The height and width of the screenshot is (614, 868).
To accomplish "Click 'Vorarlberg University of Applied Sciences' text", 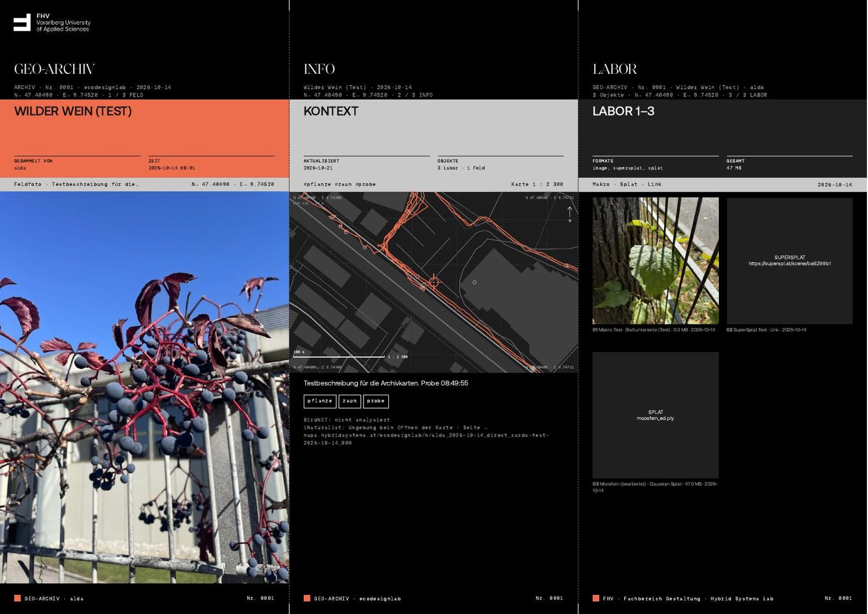I will (63, 26).
